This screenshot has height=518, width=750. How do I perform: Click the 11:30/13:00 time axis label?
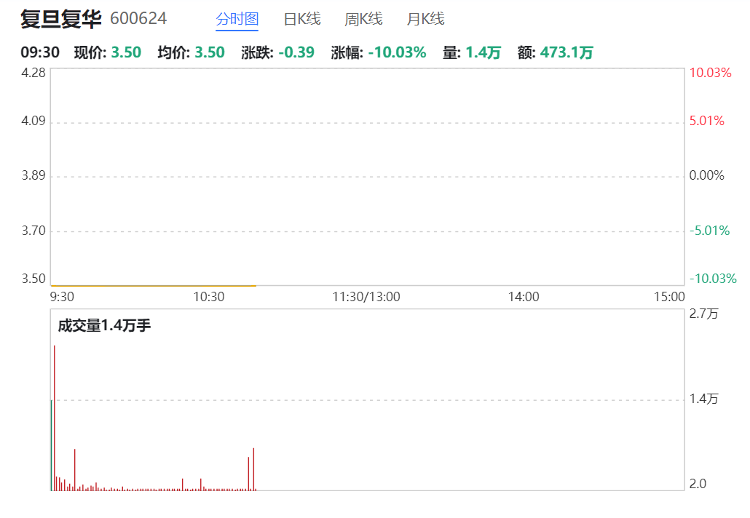pos(366,297)
